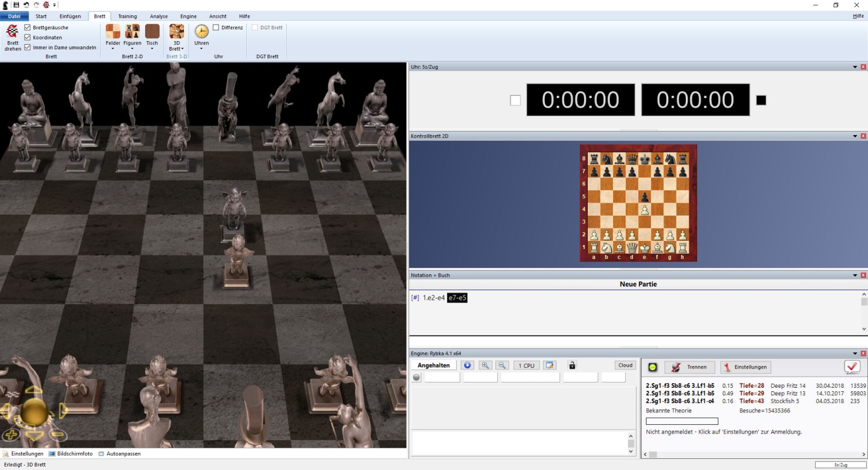Click Autoanpassen below the 3D board

[119, 454]
